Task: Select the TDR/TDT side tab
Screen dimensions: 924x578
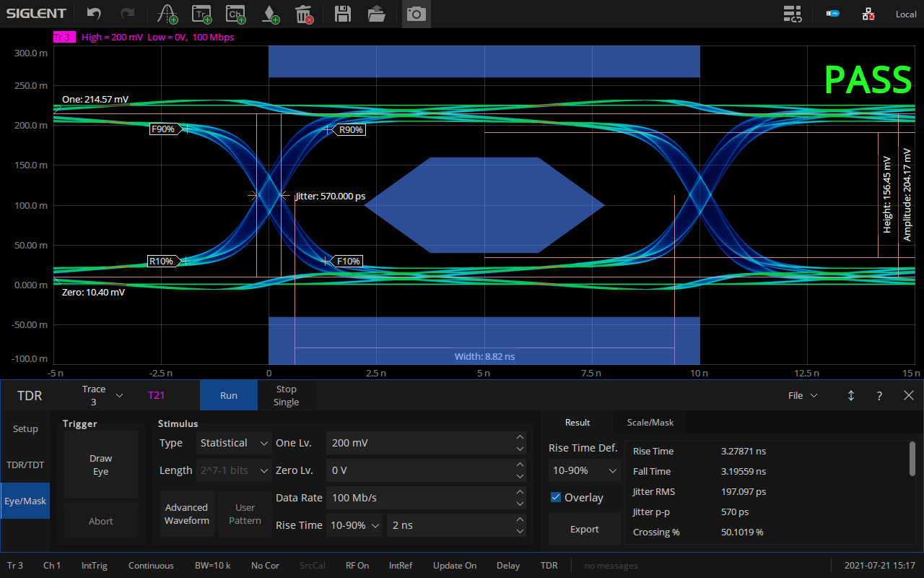Action: [25, 465]
